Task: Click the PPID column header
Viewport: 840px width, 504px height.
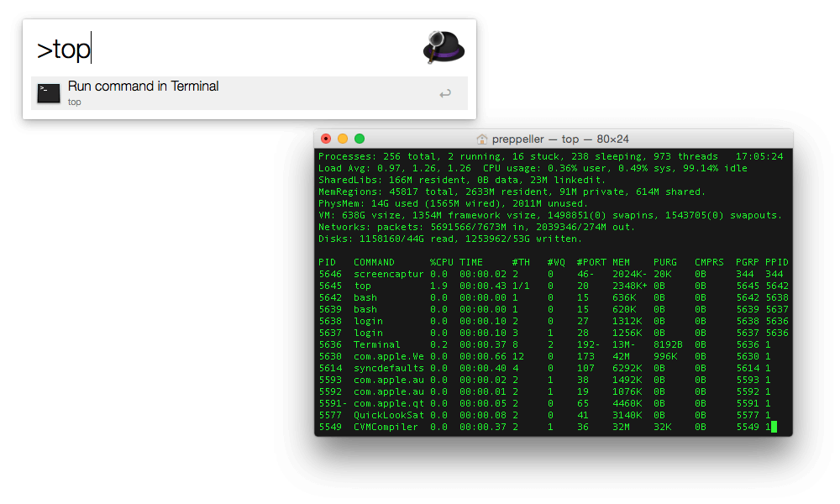Action: [x=777, y=262]
